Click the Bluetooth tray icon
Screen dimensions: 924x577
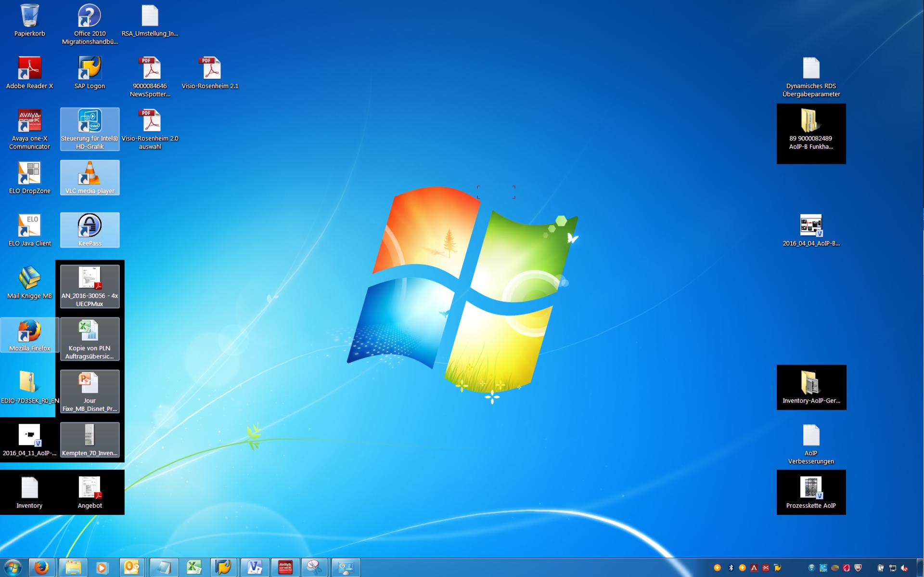731,568
